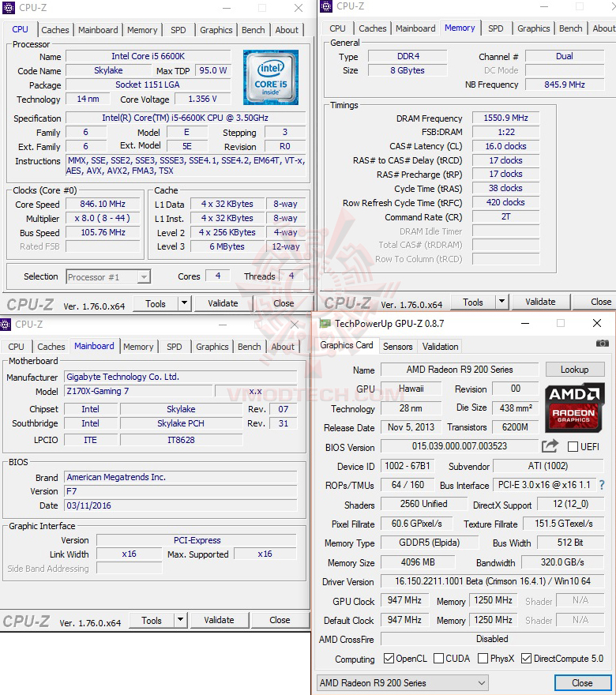Click the Core Voltage value 1.356 V
The image size is (616, 695).
pyautogui.click(x=202, y=99)
